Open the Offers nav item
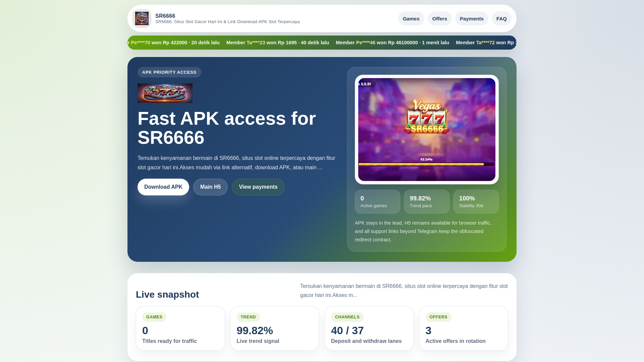Image resolution: width=644 pixels, height=362 pixels. (439, 18)
